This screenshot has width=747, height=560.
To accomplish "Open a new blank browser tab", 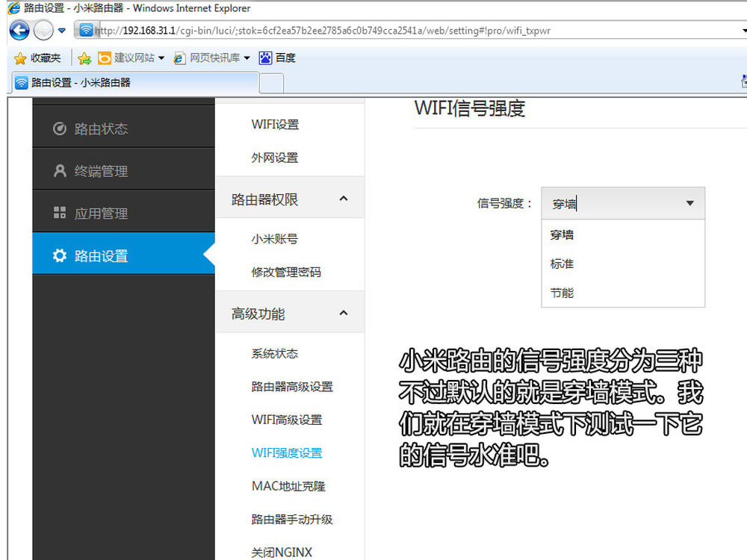I will (272, 84).
